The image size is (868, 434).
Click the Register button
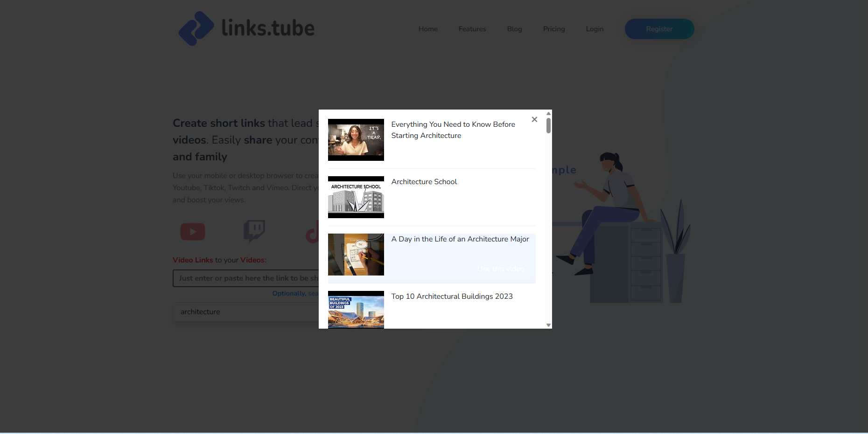click(x=659, y=29)
